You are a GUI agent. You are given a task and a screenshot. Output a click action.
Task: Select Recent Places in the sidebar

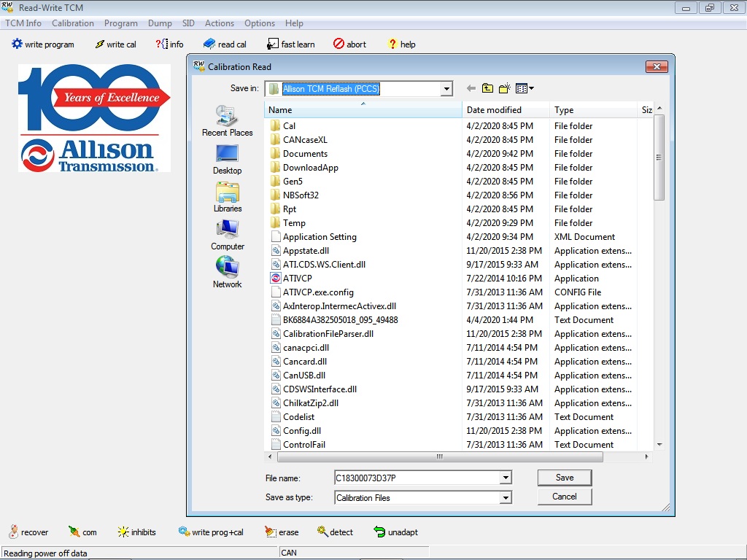(228, 121)
